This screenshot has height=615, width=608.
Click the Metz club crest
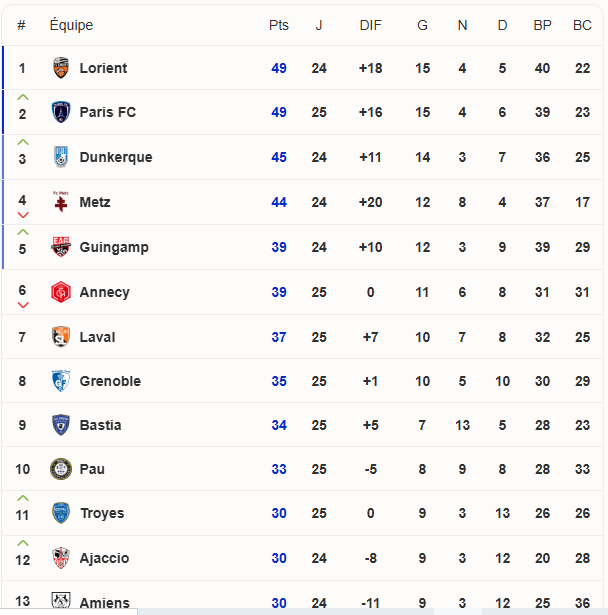coord(61,202)
